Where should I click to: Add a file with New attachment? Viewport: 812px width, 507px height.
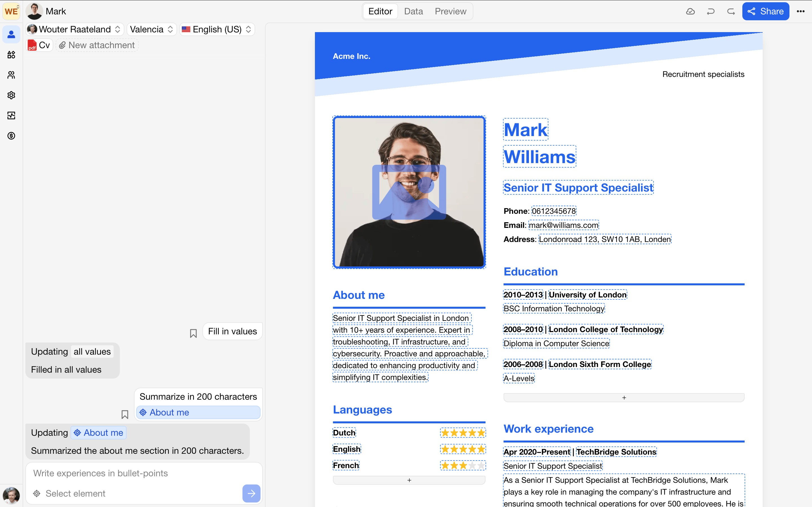(97, 45)
